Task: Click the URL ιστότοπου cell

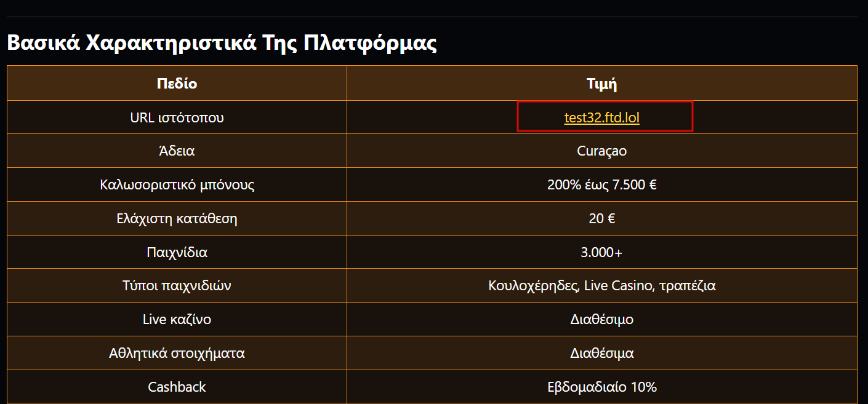Action: click(177, 117)
